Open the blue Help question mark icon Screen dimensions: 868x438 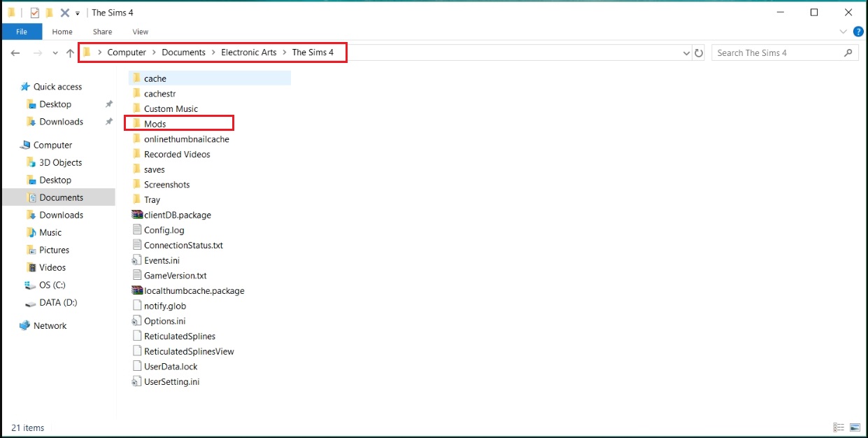pyautogui.click(x=858, y=31)
